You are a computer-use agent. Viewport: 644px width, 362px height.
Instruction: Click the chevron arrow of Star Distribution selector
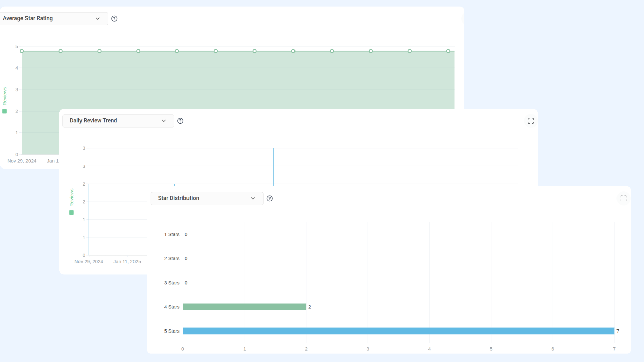(253, 198)
